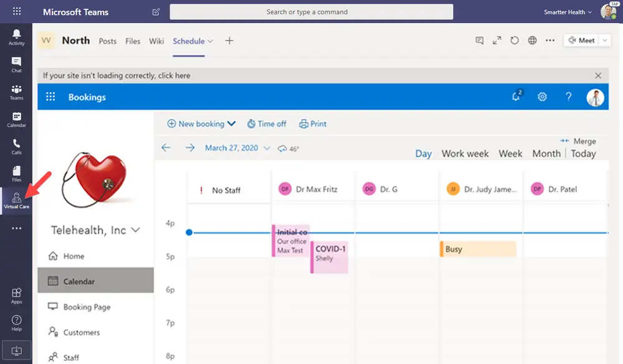The width and height of the screenshot is (623, 364).
Task: Select Dr. Patel staff column header
Action: [x=566, y=189]
